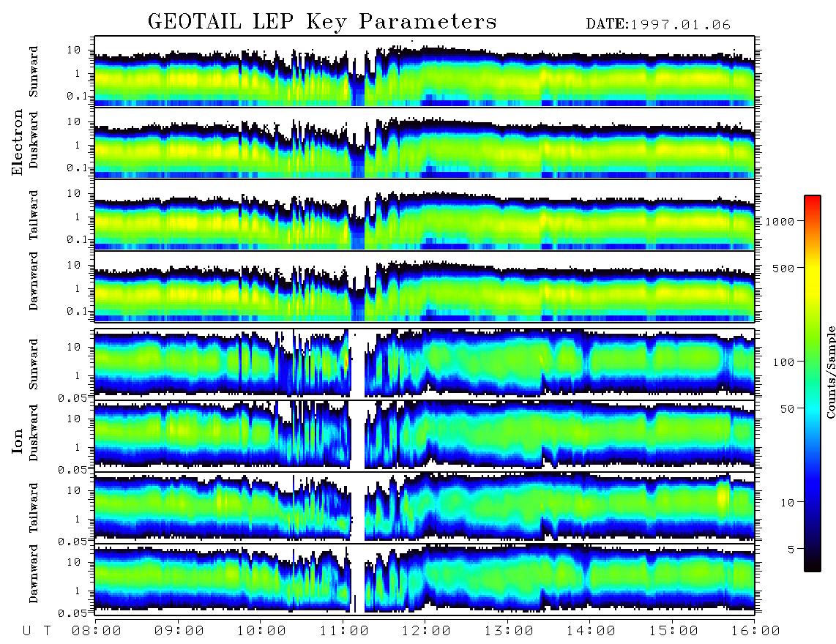Click the 'Sunward' label of the Ion group
The height and width of the screenshot is (644, 836).
pos(34,364)
